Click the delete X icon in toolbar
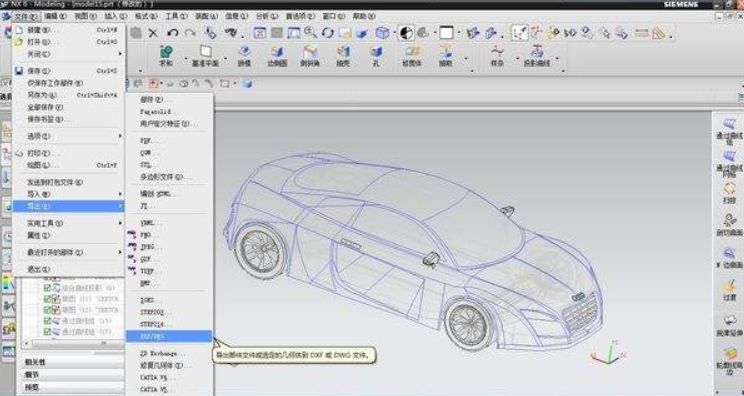Image resolution: width=744 pixels, height=396 pixels. [153, 33]
